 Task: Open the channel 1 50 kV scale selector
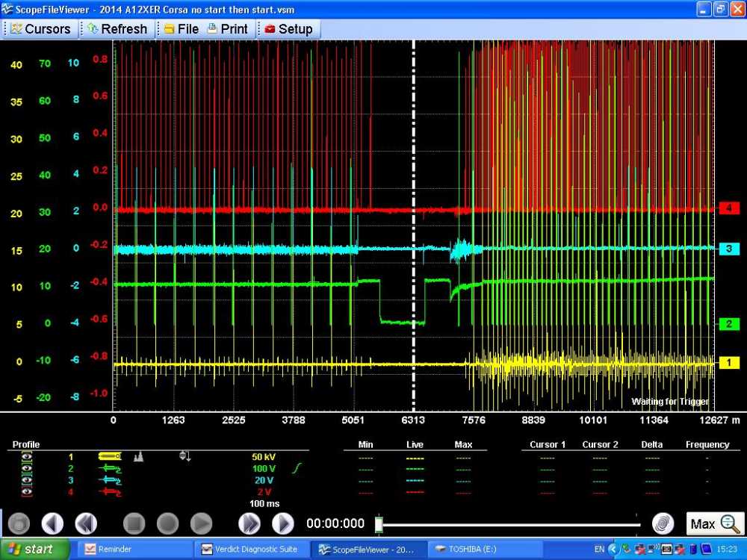pyautogui.click(x=264, y=456)
